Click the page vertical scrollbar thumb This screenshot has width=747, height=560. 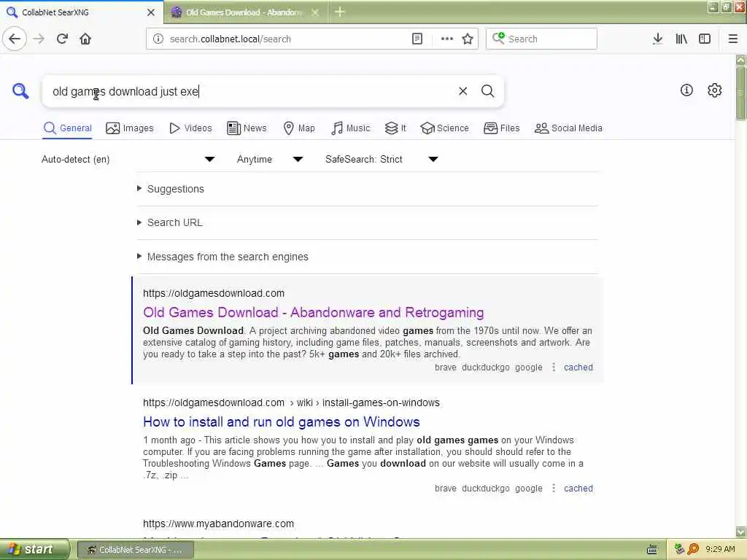(x=741, y=93)
